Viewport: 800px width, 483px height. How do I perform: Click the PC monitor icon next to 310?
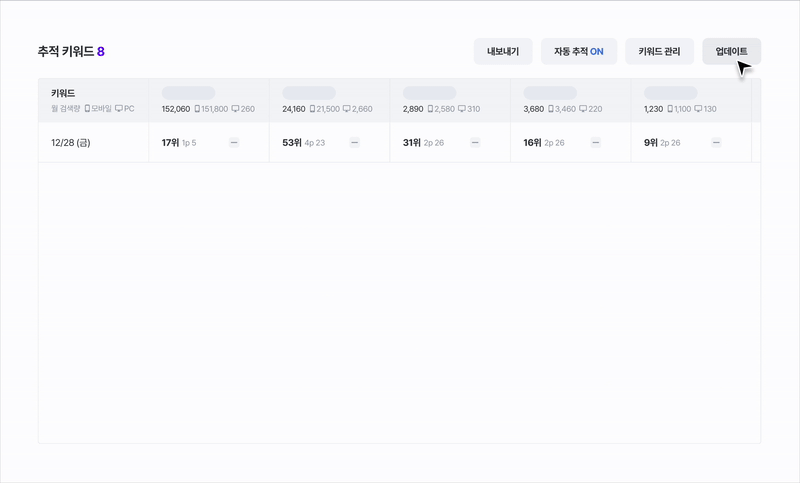[462, 109]
